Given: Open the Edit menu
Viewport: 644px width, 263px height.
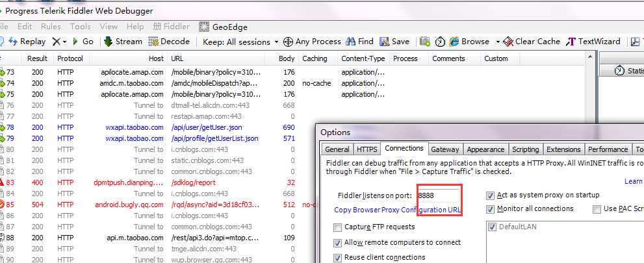Looking at the screenshot, I should 25,27.
